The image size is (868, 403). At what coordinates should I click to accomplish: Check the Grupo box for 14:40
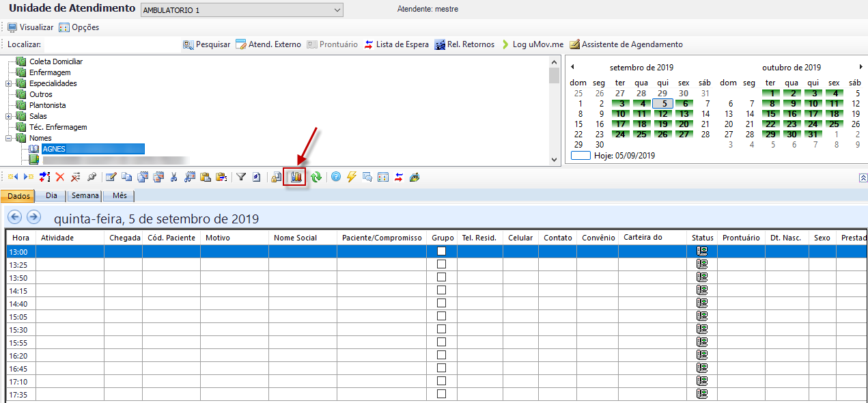pos(441,303)
